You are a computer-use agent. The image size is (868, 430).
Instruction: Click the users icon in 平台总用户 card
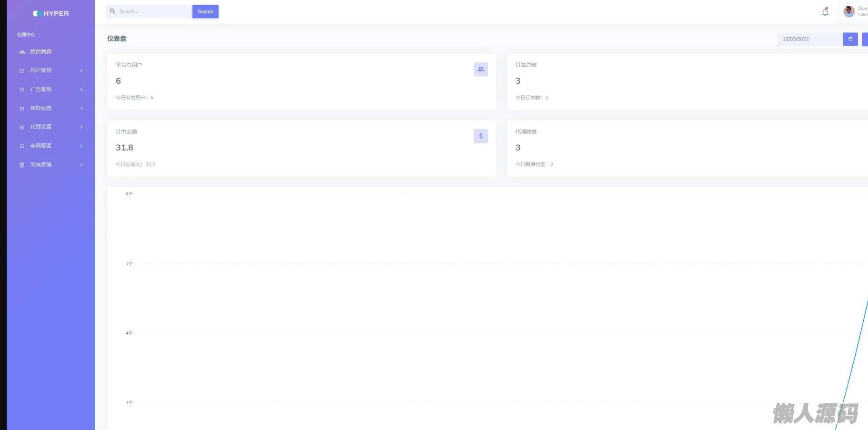481,70
